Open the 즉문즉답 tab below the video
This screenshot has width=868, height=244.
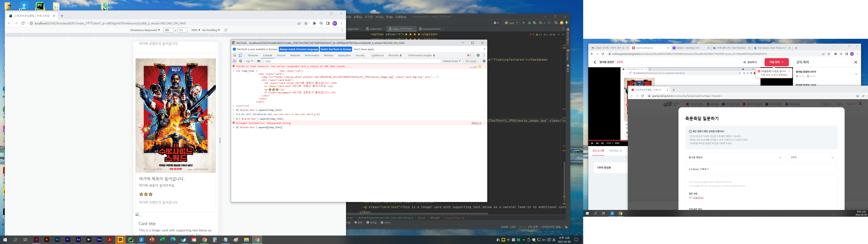[x=615, y=151]
